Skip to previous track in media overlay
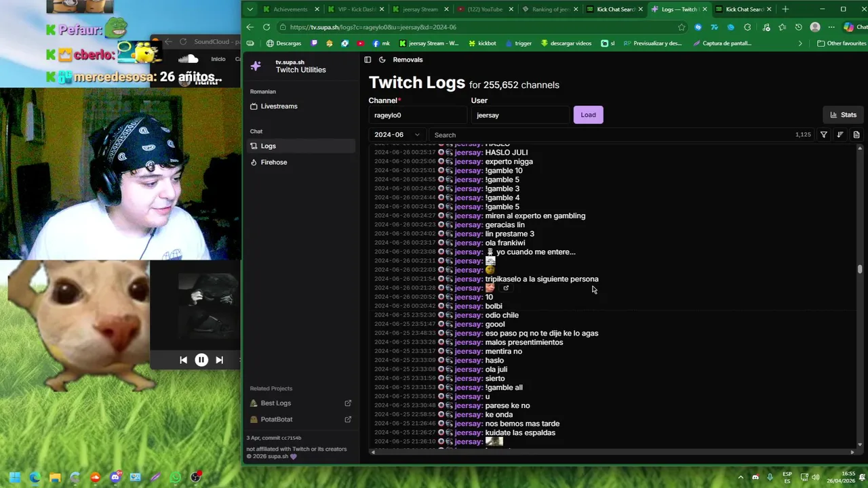The width and height of the screenshot is (868, 488). (183, 360)
